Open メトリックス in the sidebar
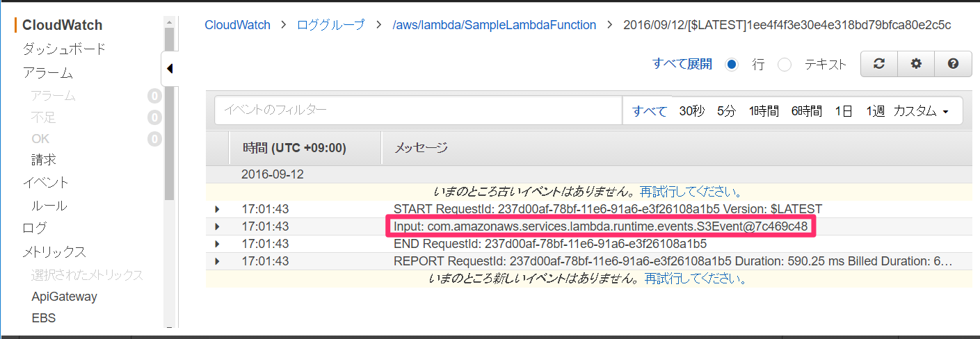Viewport: 980px width, 339px height. (54, 251)
